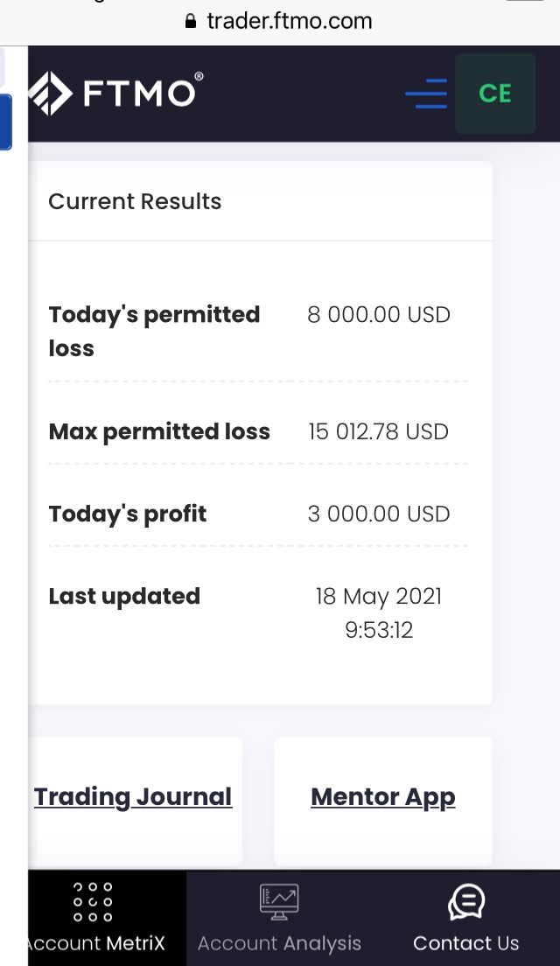Select the 15 012.78 USD max loss value
Viewport: 560px width, 966px height.
(379, 431)
